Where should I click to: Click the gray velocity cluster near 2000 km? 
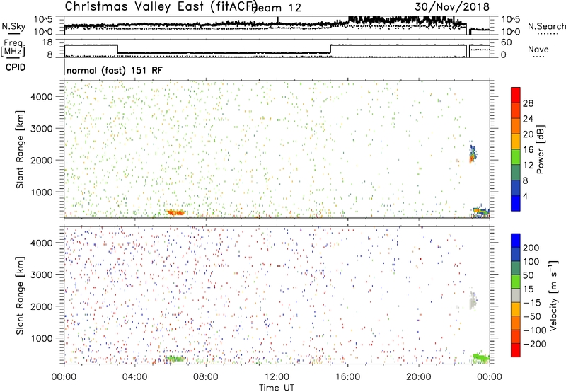(x=473, y=299)
